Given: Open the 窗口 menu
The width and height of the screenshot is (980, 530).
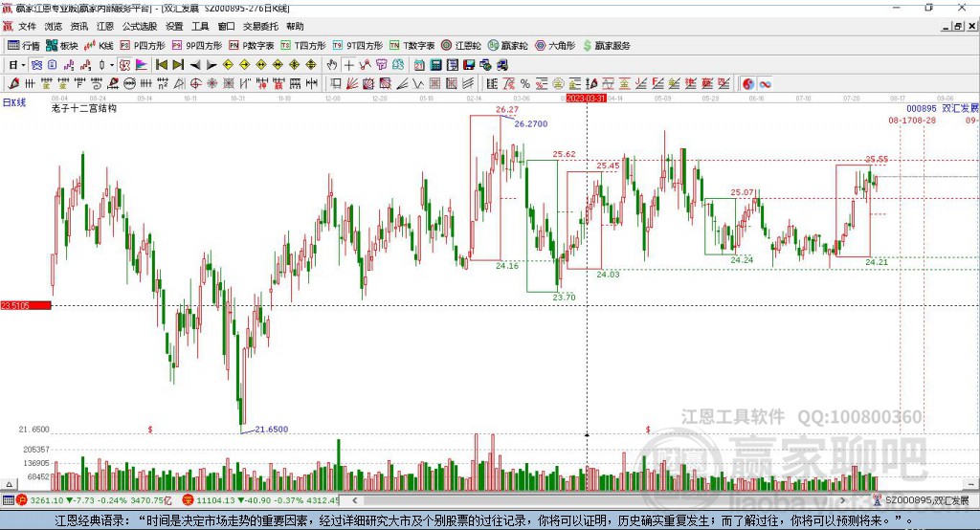Looking at the screenshot, I should pos(226,26).
